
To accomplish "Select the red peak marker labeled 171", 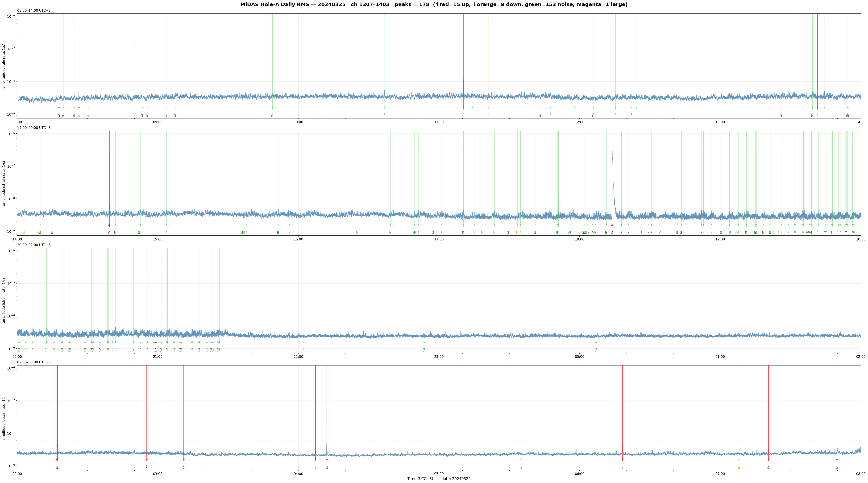I will 315,459.
